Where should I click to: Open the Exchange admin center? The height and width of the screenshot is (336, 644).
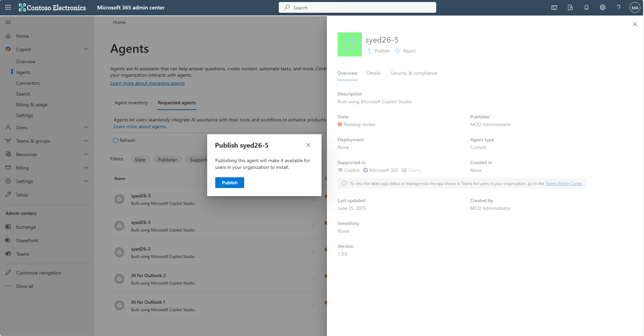26,227
